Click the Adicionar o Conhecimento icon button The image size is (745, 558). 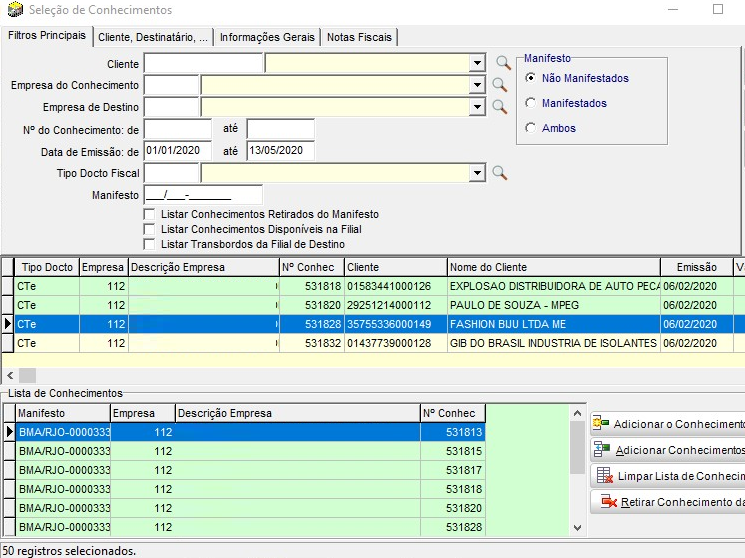pos(601,425)
